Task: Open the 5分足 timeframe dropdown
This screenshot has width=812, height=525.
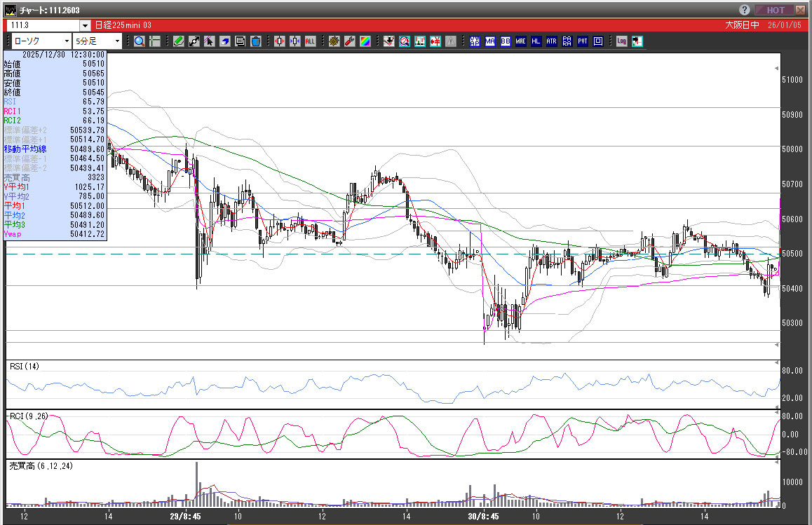Action: pos(117,41)
